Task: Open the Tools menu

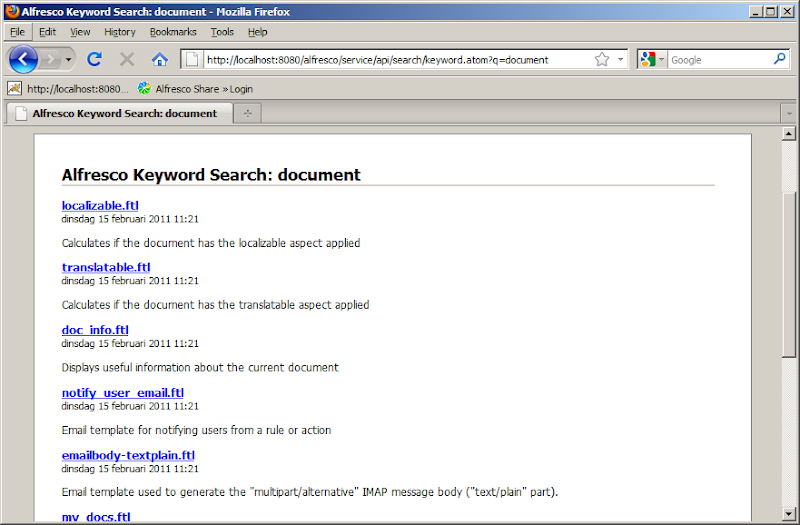Action: click(x=222, y=32)
